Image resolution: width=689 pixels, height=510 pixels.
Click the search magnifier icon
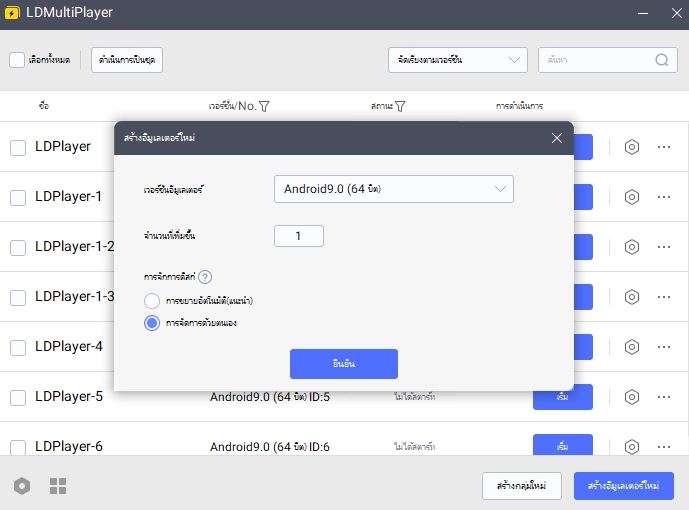click(662, 60)
